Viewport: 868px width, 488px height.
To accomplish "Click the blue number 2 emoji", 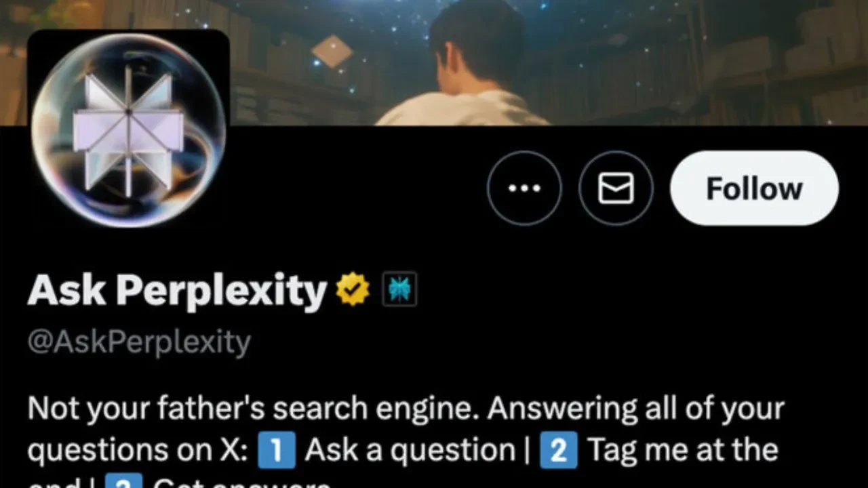I will tap(559, 451).
